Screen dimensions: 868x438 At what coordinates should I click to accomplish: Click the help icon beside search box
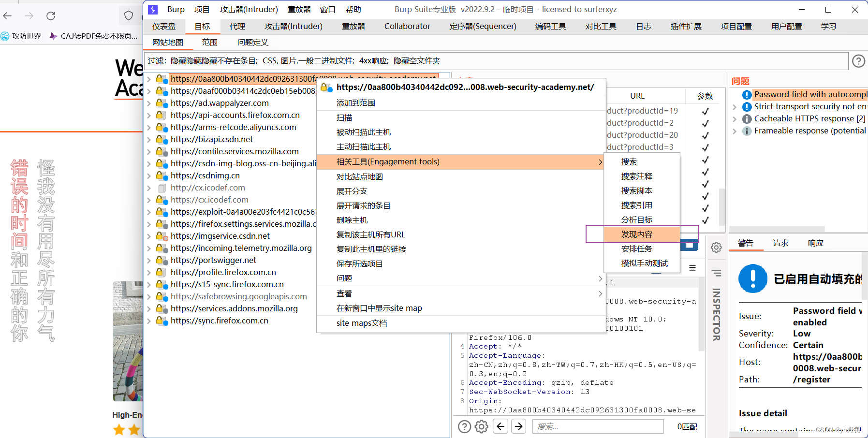point(464,426)
